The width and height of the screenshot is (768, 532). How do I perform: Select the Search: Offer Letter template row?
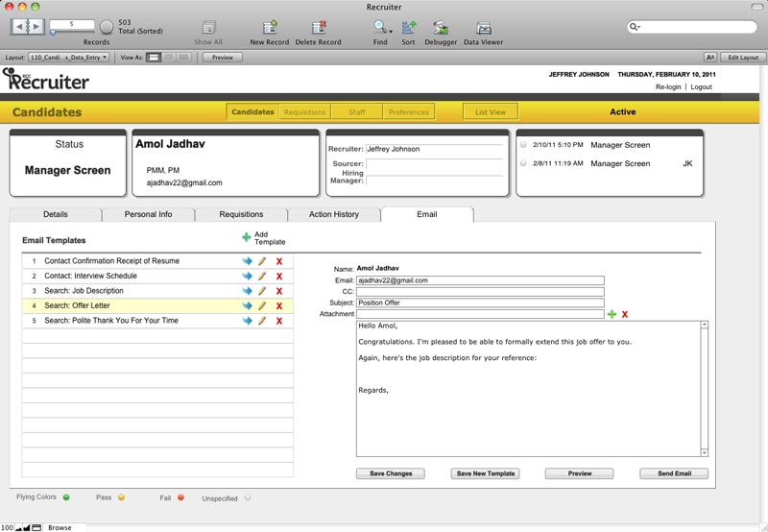(157, 305)
